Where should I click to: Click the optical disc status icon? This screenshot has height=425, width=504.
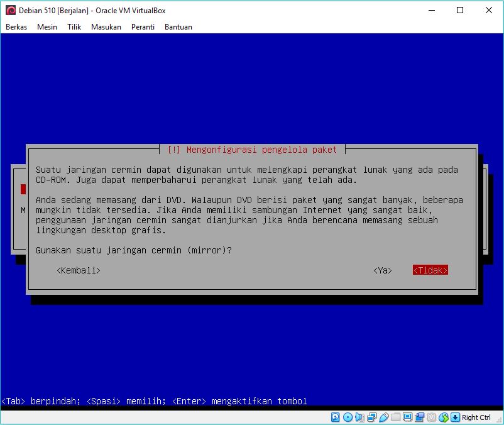pos(348,417)
